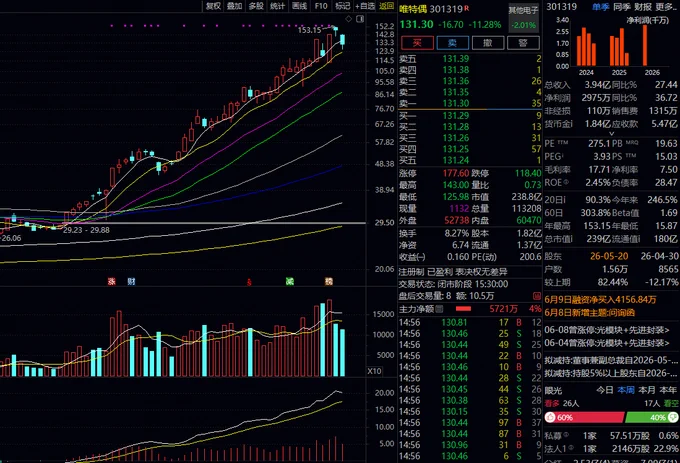Click the 跌停 118.40 limit-down price

point(528,173)
